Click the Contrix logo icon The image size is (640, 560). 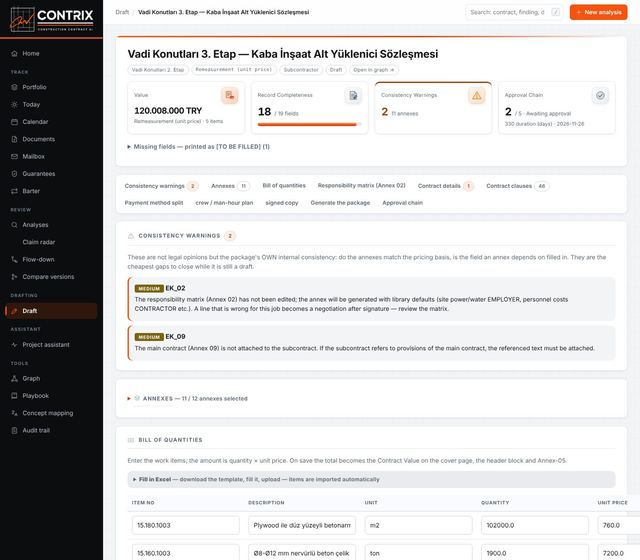coord(22,20)
